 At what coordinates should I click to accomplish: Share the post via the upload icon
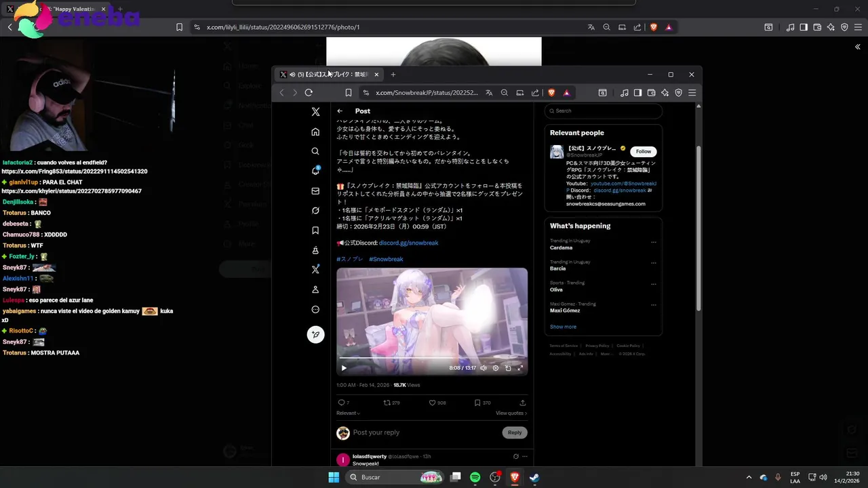[x=522, y=403]
